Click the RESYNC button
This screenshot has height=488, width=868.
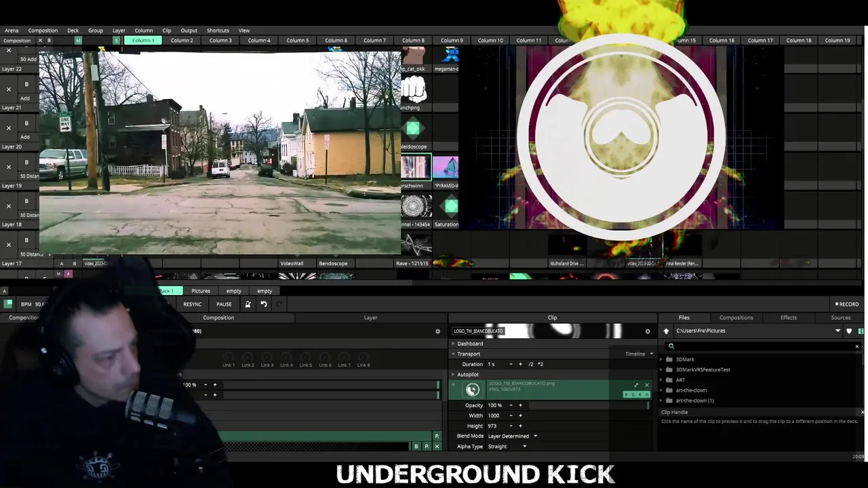(192, 304)
